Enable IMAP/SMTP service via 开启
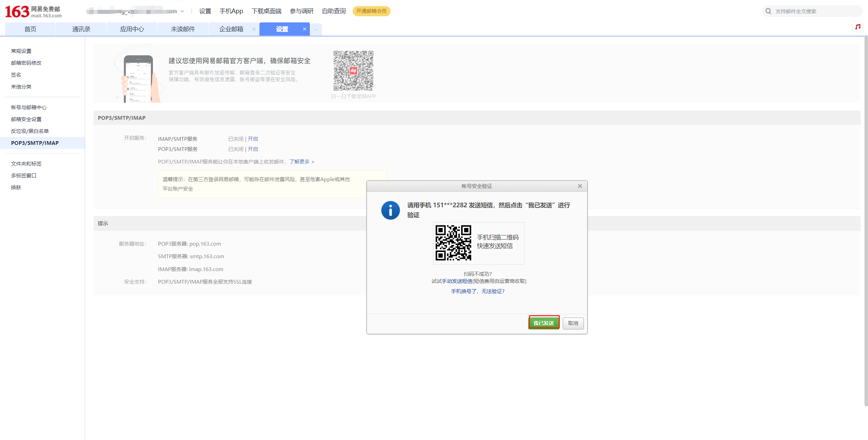868x440 pixels. click(253, 139)
